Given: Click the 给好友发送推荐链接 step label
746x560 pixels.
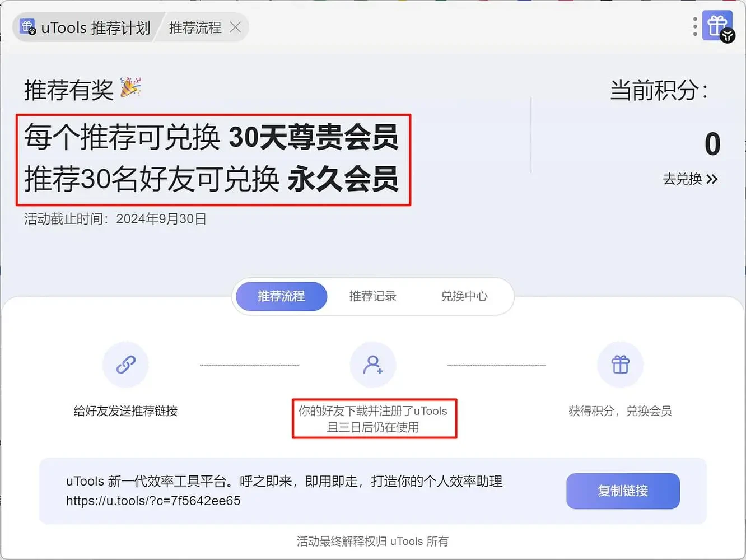Looking at the screenshot, I should pos(125,411).
